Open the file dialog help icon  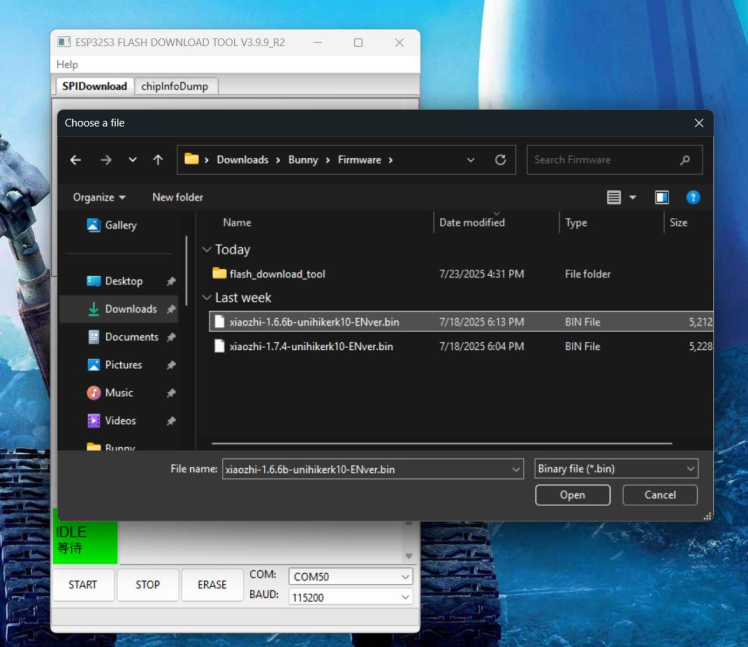693,198
